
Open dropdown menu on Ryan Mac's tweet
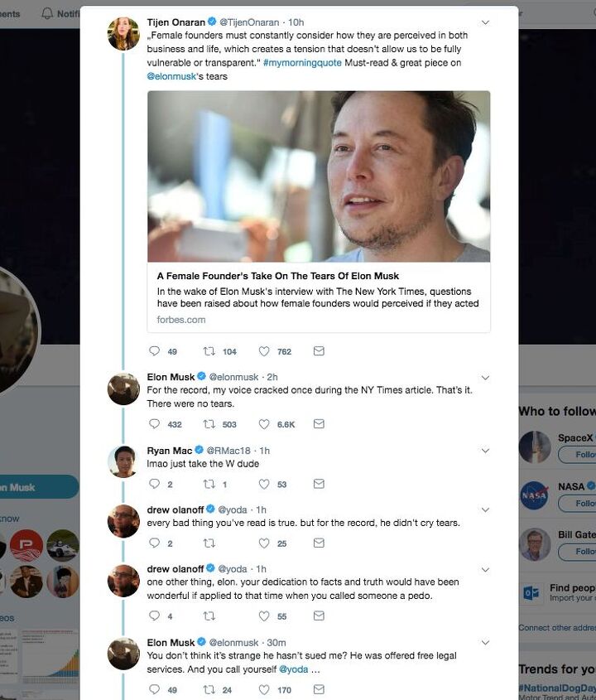(485, 451)
